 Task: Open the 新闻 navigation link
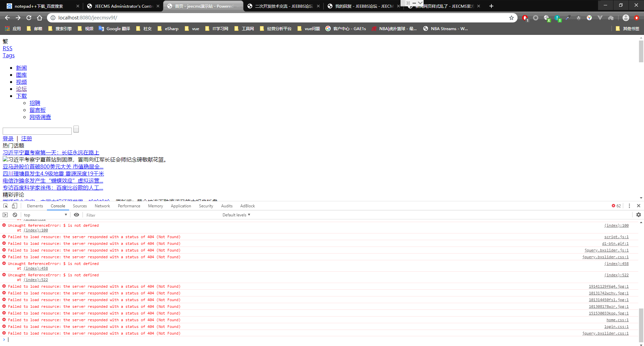tap(21, 68)
